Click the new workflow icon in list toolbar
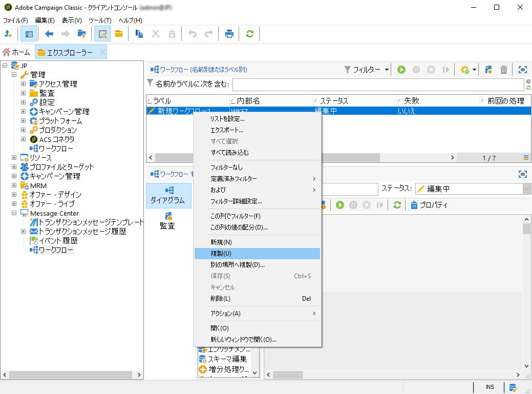 pos(488,70)
